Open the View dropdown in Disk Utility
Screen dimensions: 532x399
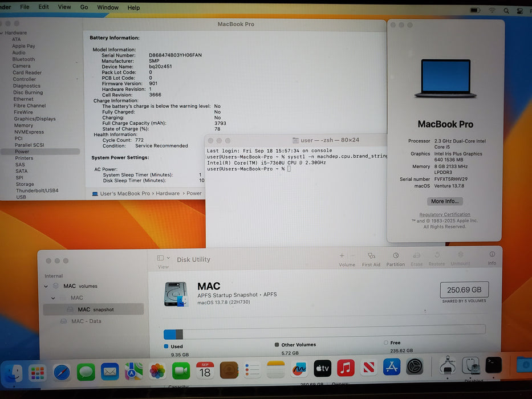pos(163,258)
